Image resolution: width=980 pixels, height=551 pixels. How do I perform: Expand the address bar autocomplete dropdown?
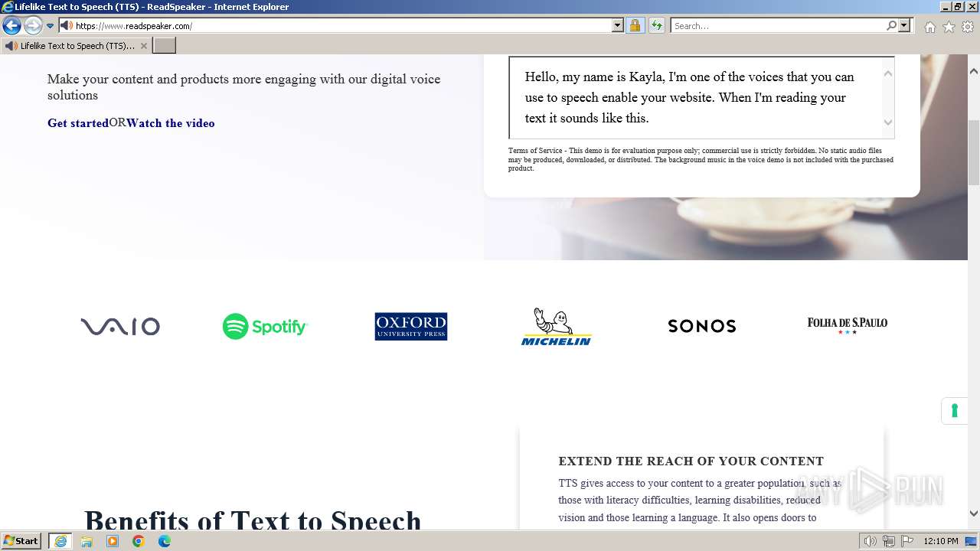[618, 26]
